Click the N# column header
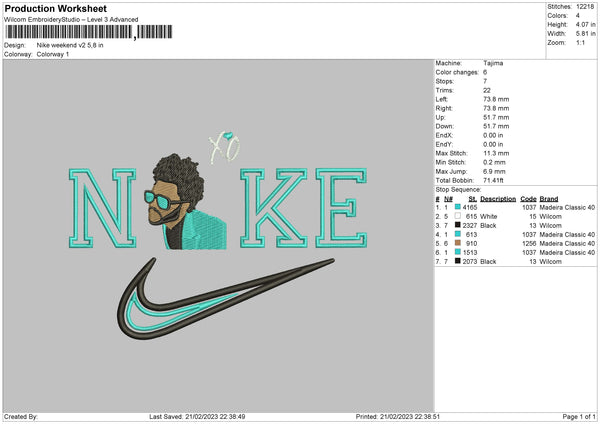This screenshot has width=600, height=424. pos(448,199)
